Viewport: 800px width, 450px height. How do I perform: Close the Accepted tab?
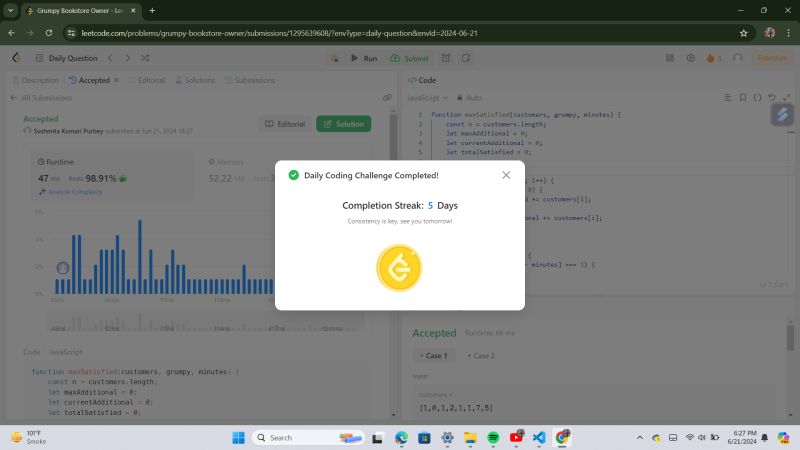[x=116, y=80]
